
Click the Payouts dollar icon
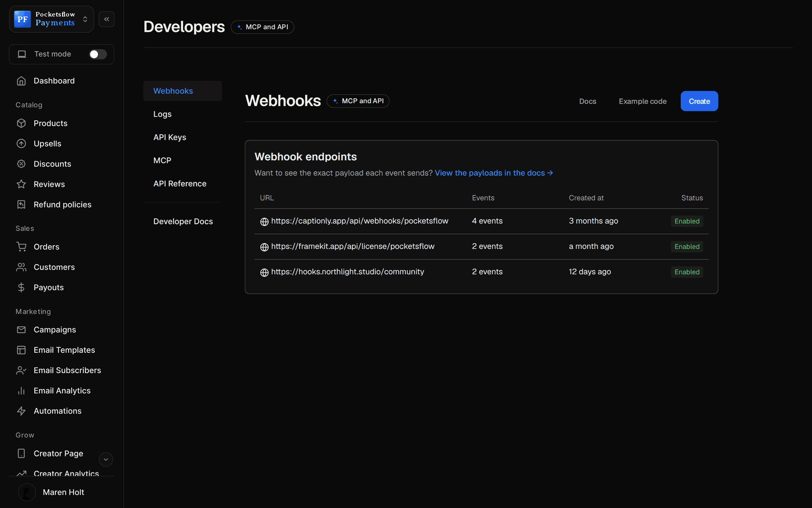21,287
